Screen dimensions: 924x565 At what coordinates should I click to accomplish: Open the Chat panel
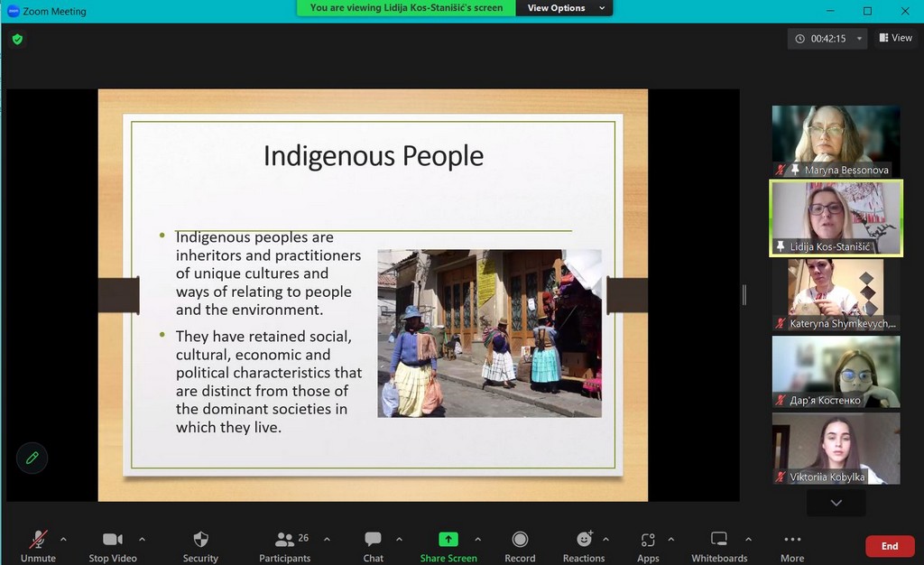(373, 540)
